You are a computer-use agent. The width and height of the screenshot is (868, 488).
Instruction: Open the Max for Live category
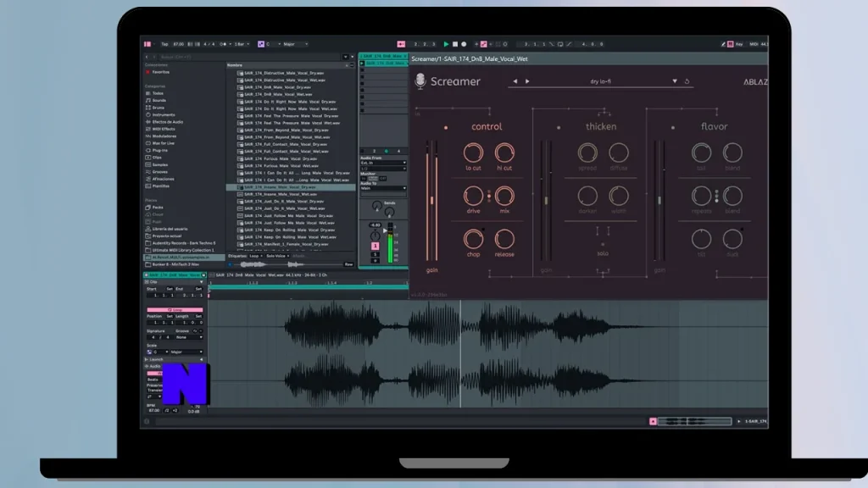tap(164, 143)
